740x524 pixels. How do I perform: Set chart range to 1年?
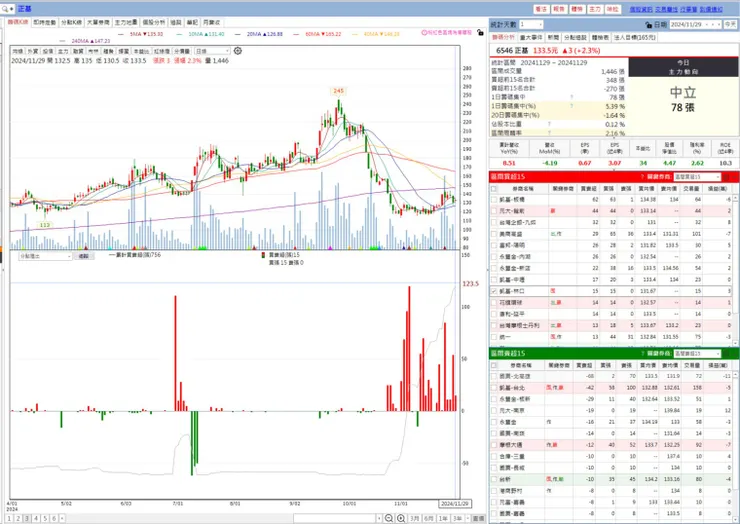click(443, 518)
